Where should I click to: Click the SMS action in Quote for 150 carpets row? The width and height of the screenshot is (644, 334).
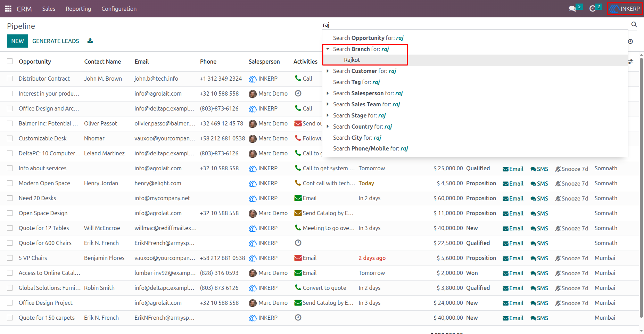click(539, 318)
